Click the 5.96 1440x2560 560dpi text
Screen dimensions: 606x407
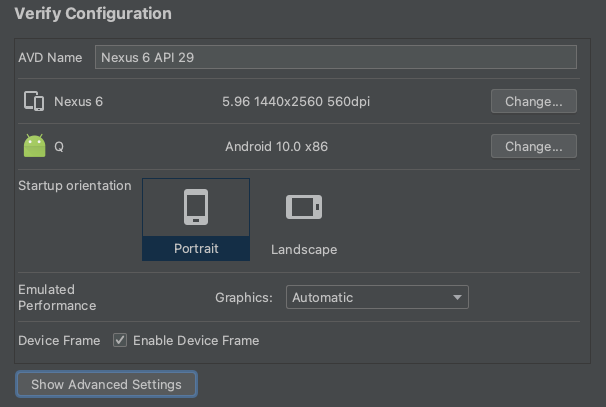pos(296,102)
